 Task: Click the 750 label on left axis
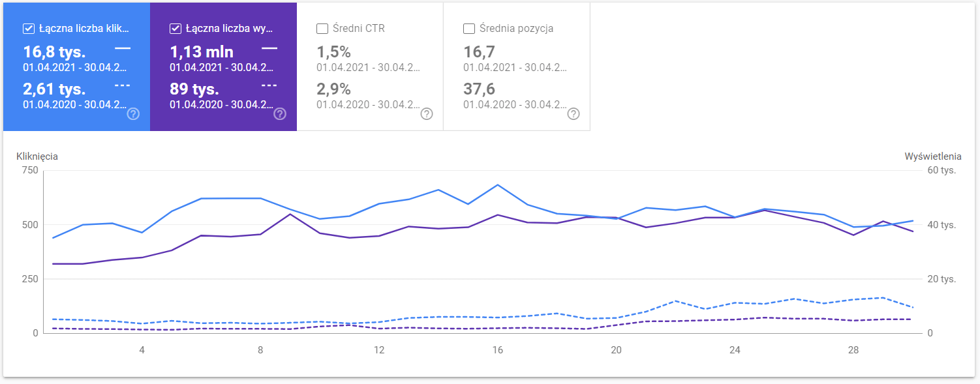pos(29,171)
